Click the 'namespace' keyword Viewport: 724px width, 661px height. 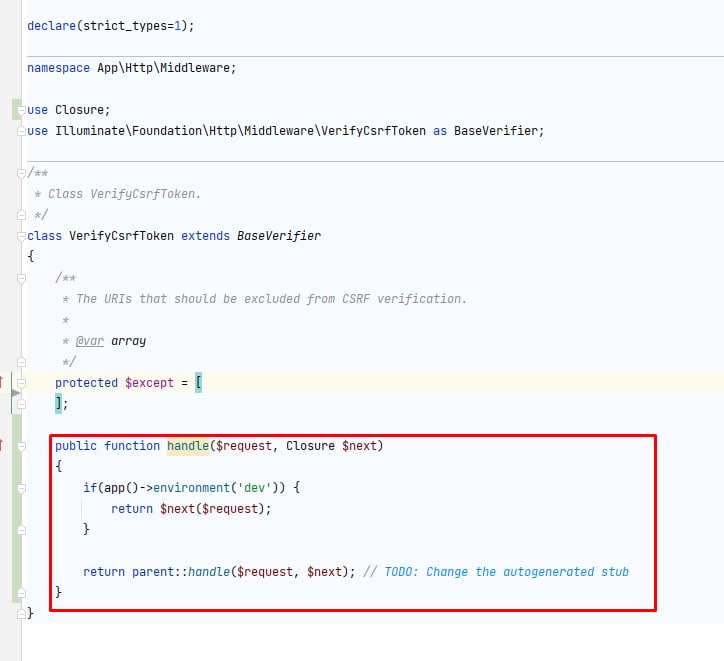pos(58,68)
